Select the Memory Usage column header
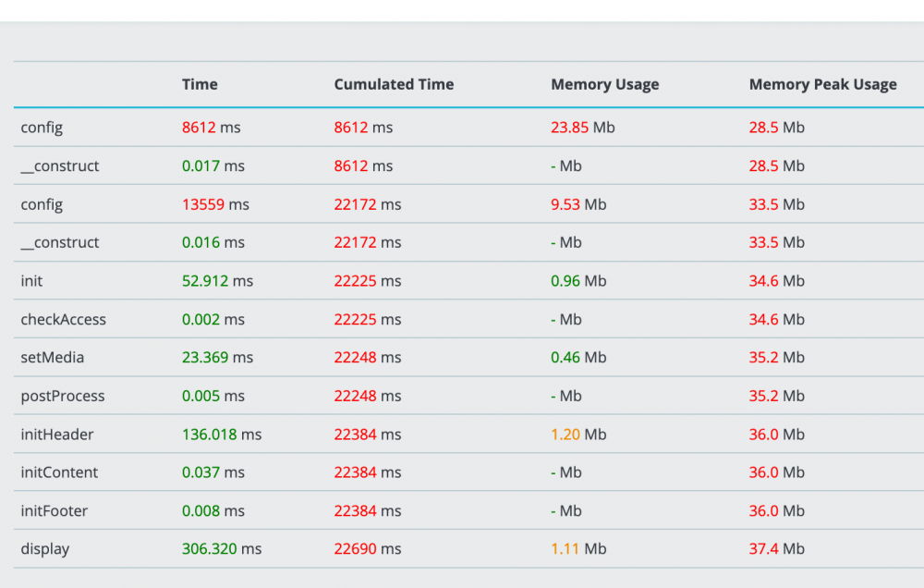This screenshot has height=588, width=924. [x=604, y=84]
